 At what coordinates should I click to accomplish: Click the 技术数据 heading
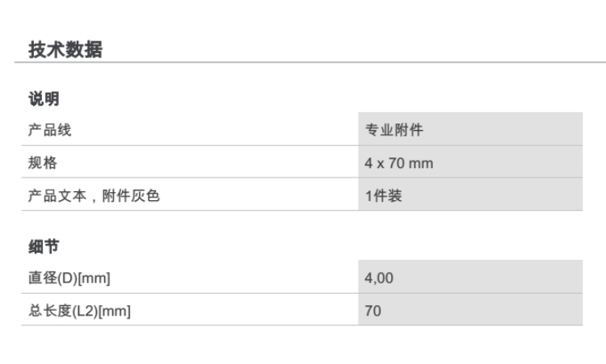tap(65, 50)
